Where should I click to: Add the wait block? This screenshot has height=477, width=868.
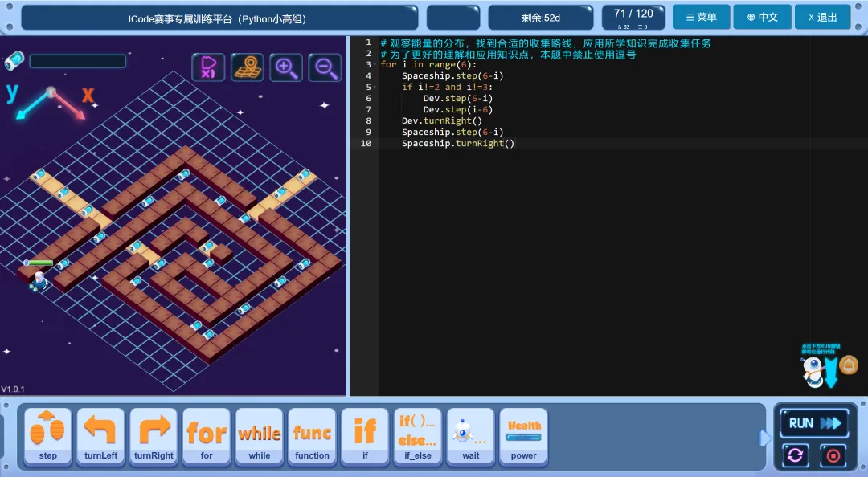470,437
